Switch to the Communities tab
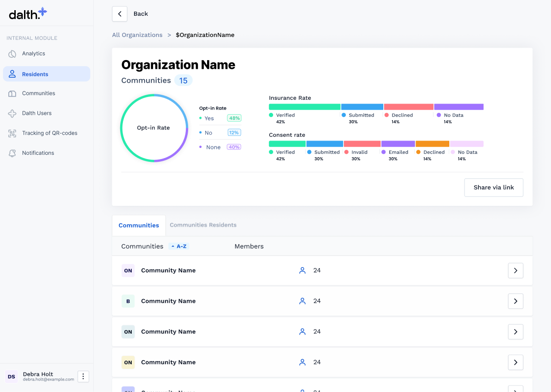Viewport: 551px width, 392px height. 139,226
